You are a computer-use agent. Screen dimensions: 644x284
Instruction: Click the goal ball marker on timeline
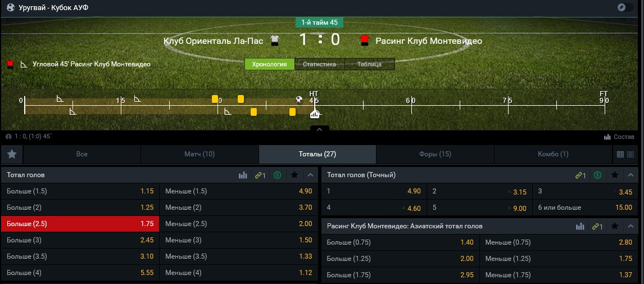300,100
